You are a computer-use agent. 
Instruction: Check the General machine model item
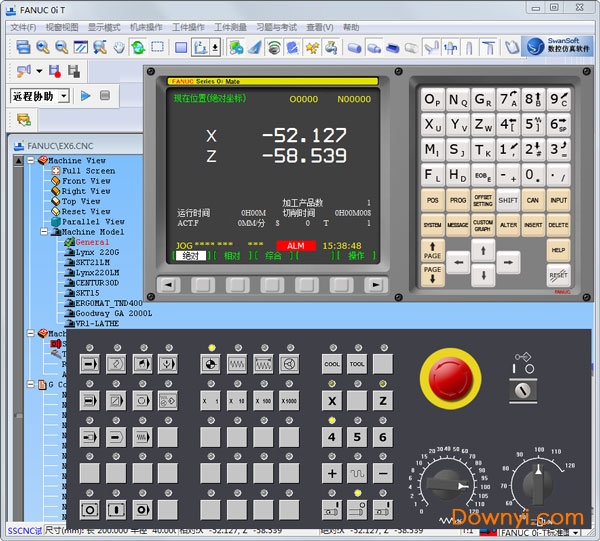pos(92,242)
